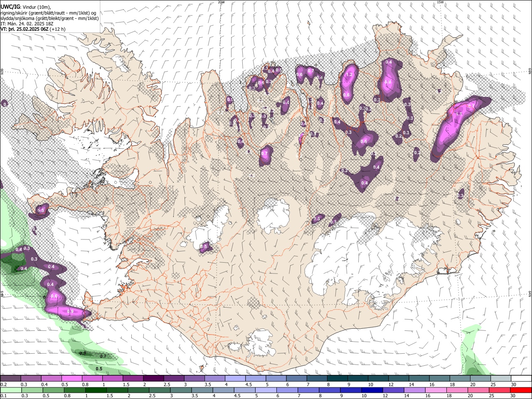This screenshot has width=532, height=399.
Task: Pick the lavender 14 swatch in rain legend
Action: pyautogui.click(x=414, y=390)
